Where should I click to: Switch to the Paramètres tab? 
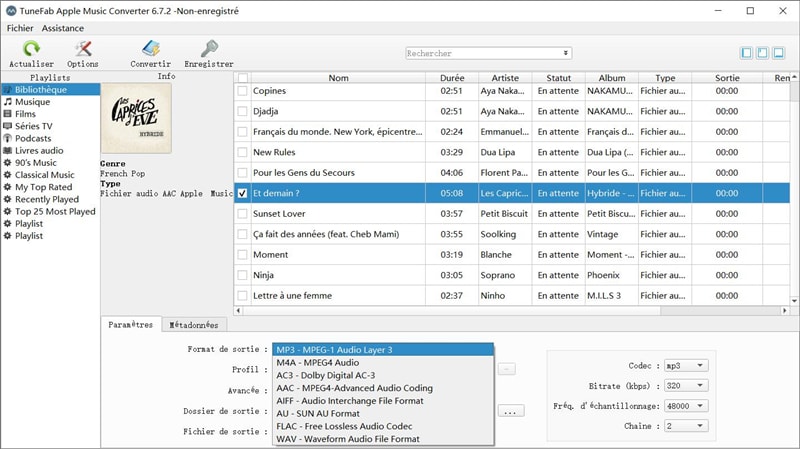131,325
